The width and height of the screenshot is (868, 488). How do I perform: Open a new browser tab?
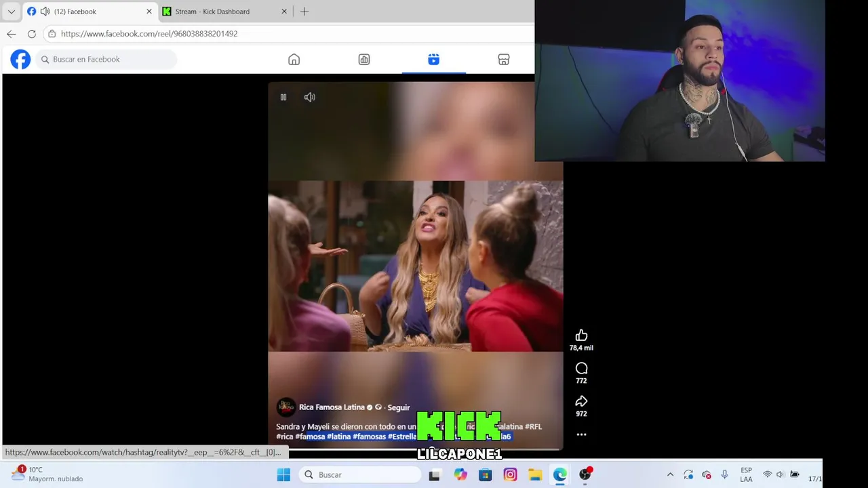click(304, 12)
